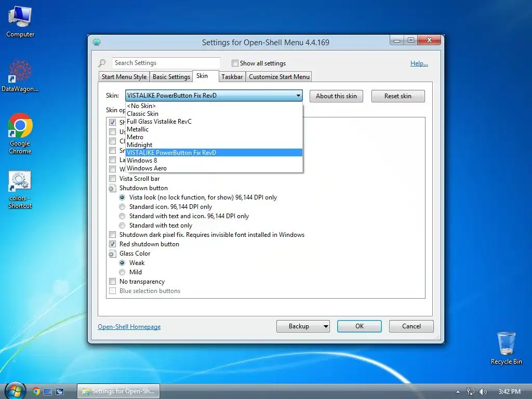Select the Recycle Bin icon
This screenshot has width=532, height=399.
click(x=506, y=348)
